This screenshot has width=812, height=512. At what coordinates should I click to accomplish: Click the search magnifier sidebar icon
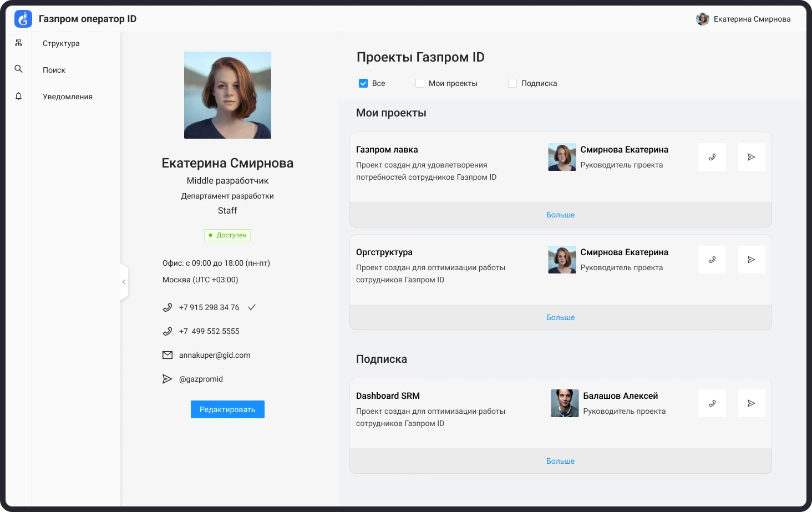(x=18, y=69)
